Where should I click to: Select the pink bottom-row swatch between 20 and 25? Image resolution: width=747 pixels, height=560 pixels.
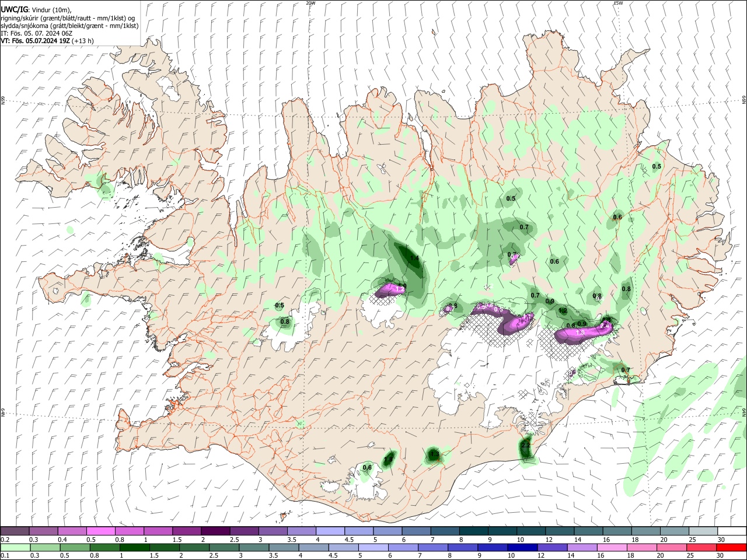(671, 547)
